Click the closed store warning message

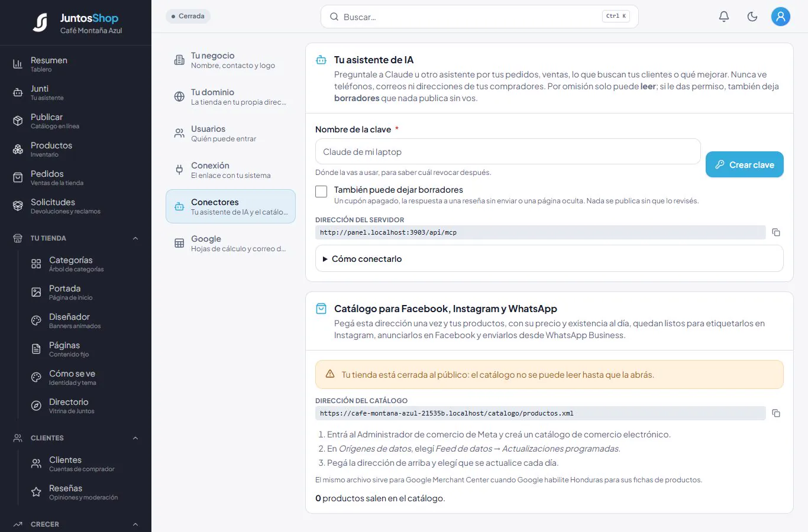pos(549,375)
